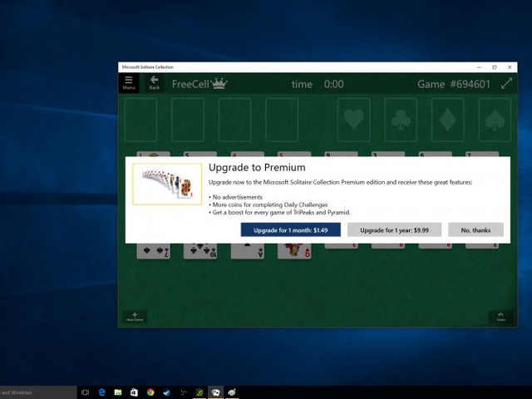532x399 pixels.
Task: Click the second empty free cell
Action: click(x=188, y=120)
